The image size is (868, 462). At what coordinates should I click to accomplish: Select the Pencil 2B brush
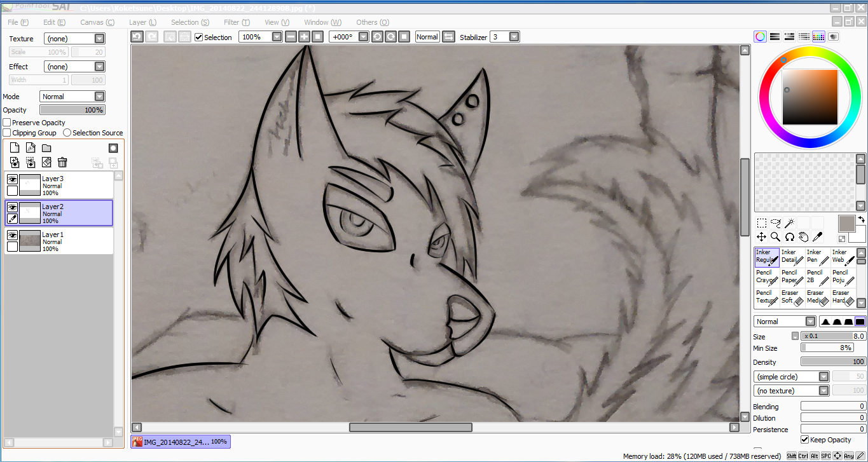(818, 276)
